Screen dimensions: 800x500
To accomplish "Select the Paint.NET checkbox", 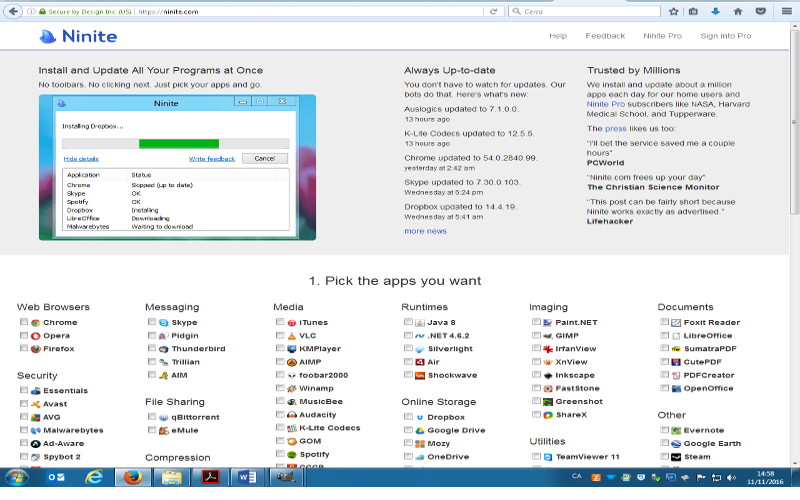I will tap(536, 323).
